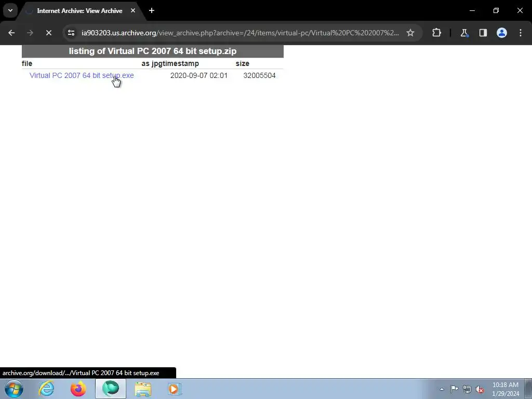Stop loading the page
Viewport: 532px width, 399px height.
(x=48, y=33)
